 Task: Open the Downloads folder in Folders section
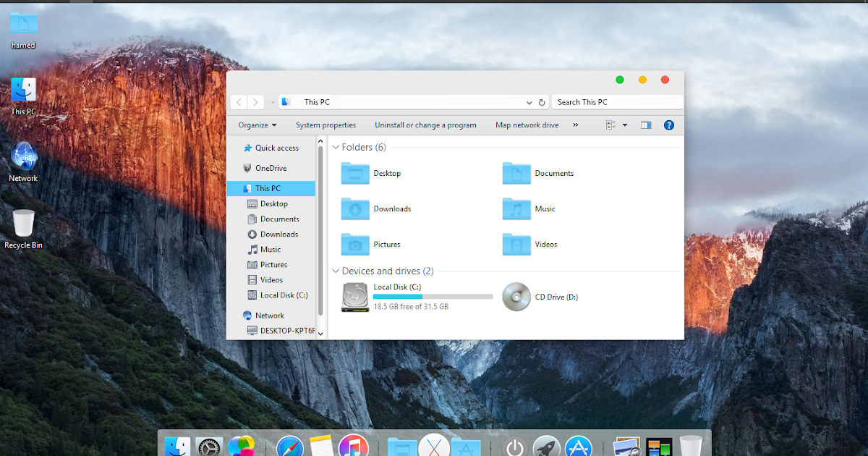tap(376, 209)
